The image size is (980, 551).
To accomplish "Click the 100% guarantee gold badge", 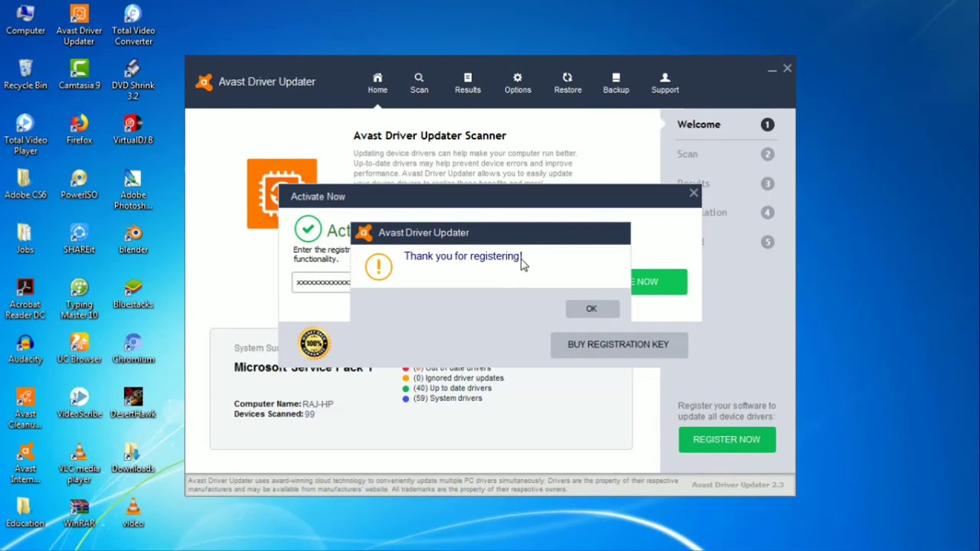I will (x=314, y=344).
